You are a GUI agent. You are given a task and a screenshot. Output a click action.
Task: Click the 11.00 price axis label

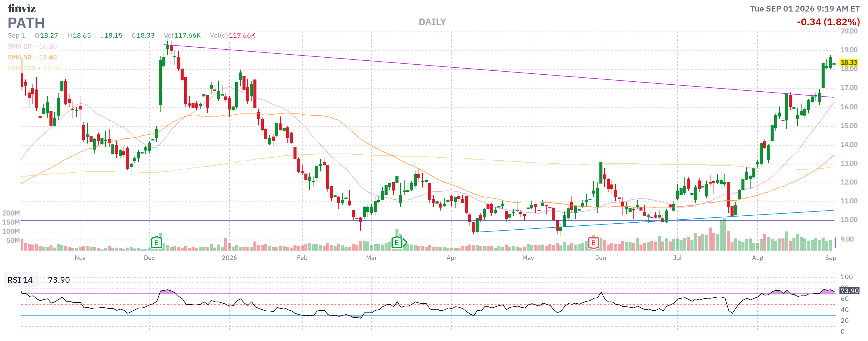(x=849, y=201)
